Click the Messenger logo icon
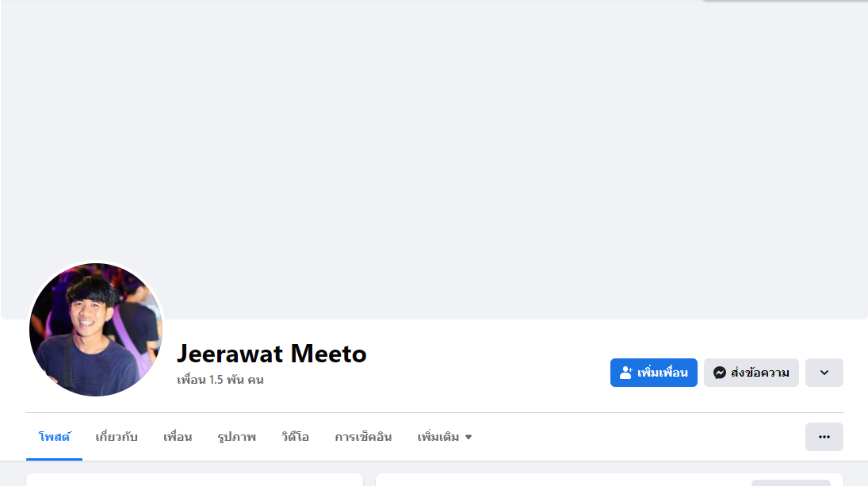The image size is (868, 486). 719,373
